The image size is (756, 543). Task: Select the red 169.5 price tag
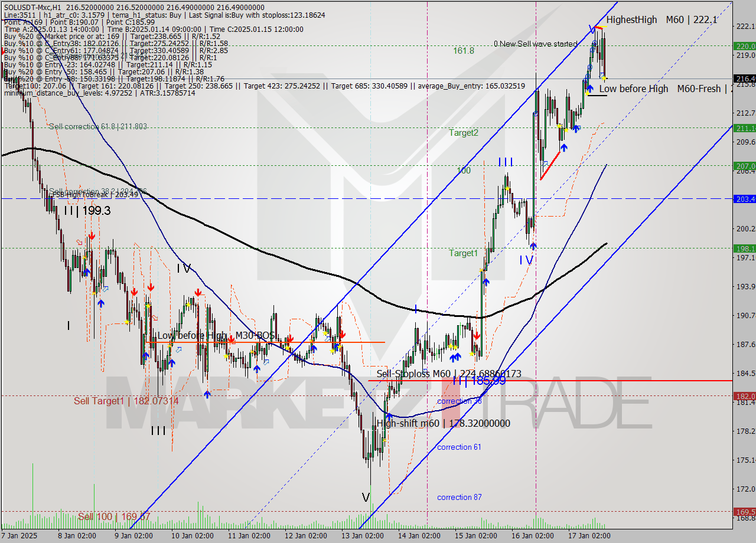744,512
